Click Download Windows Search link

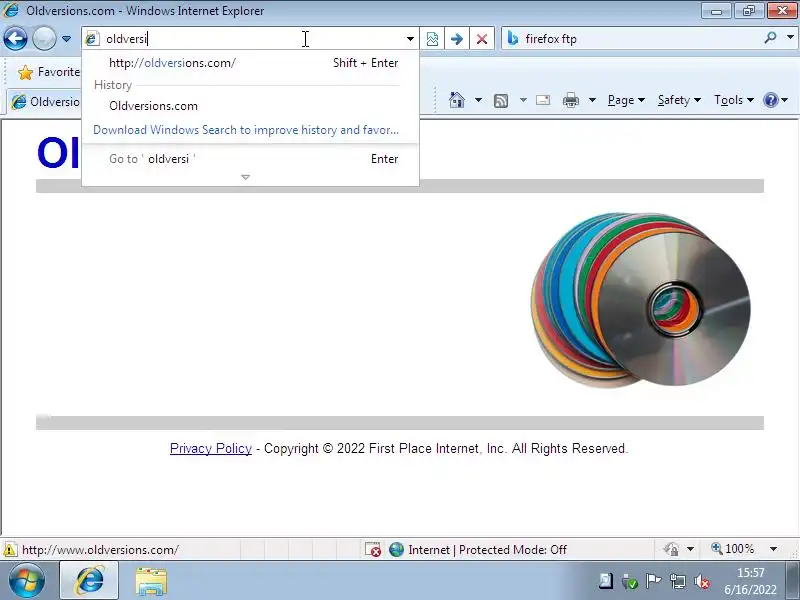point(246,130)
